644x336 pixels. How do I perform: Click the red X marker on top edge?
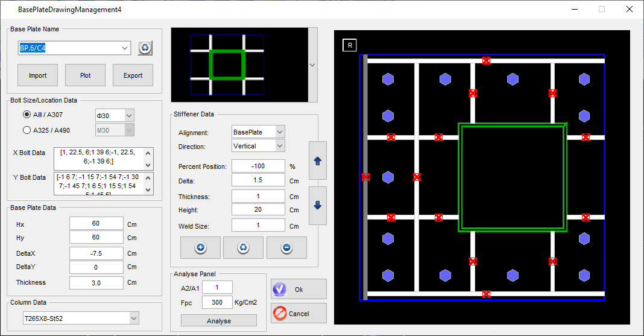[x=486, y=60]
